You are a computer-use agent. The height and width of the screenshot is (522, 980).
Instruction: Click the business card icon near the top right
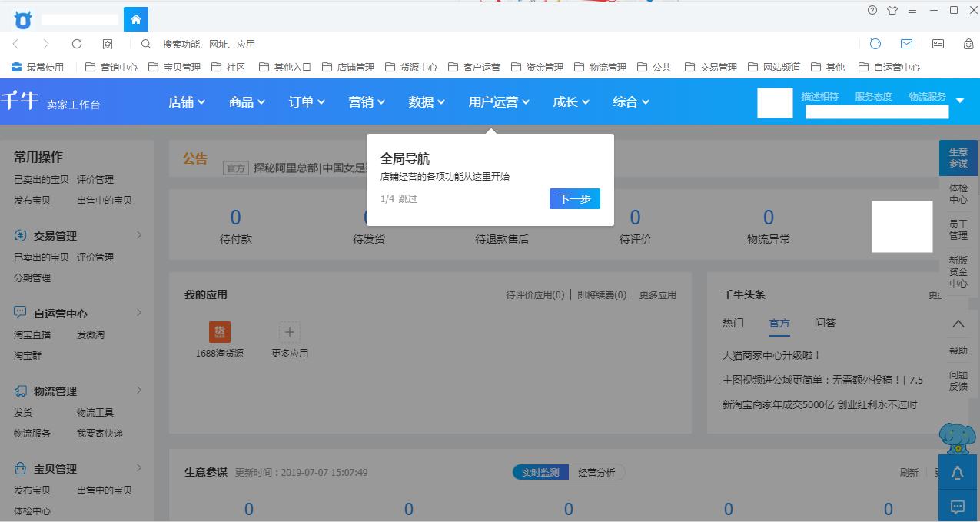pyautogui.click(x=937, y=44)
